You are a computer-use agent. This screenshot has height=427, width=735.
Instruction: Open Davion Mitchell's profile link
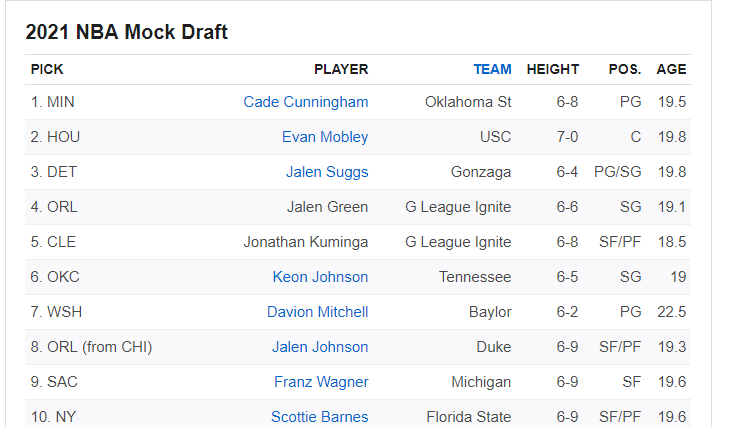click(x=317, y=312)
